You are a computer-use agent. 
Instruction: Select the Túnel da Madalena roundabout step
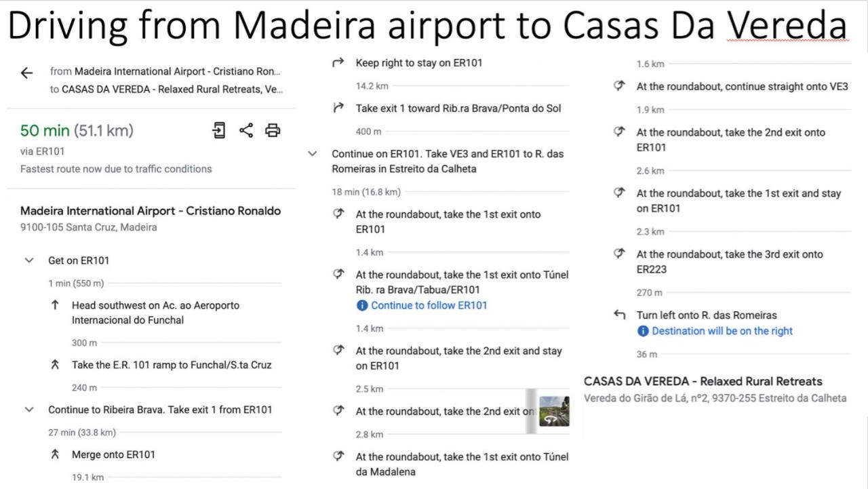tap(462, 464)
